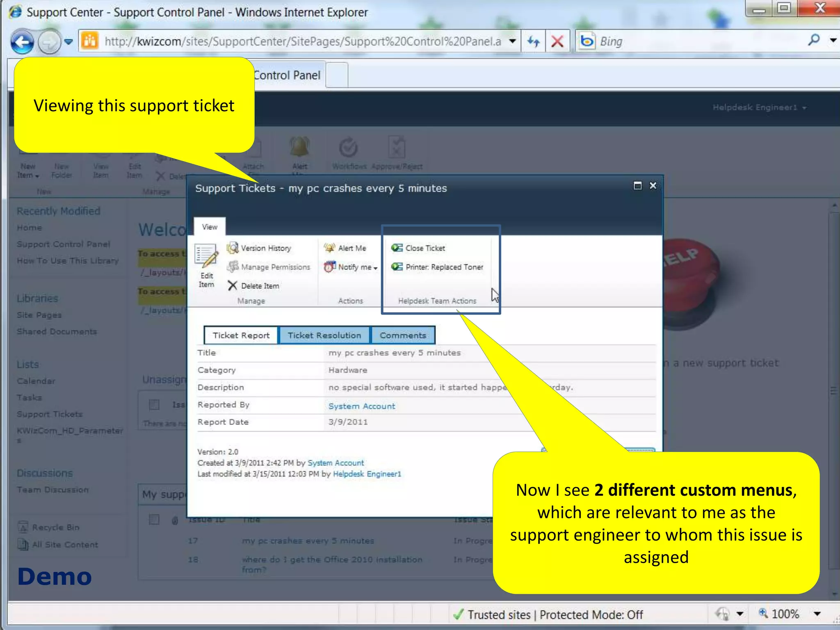The width and height of the screenshot is (840, 630).
Task: Click the Stop loading red X button
Action: click(557, 41)
